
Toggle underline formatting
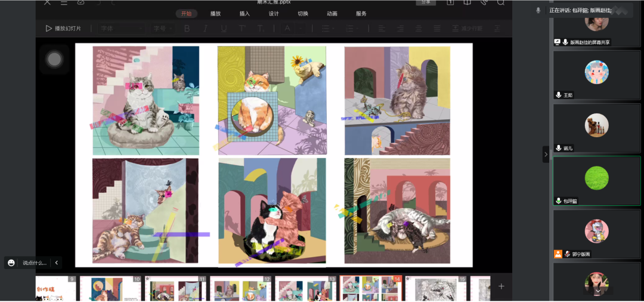pos(224,29)
